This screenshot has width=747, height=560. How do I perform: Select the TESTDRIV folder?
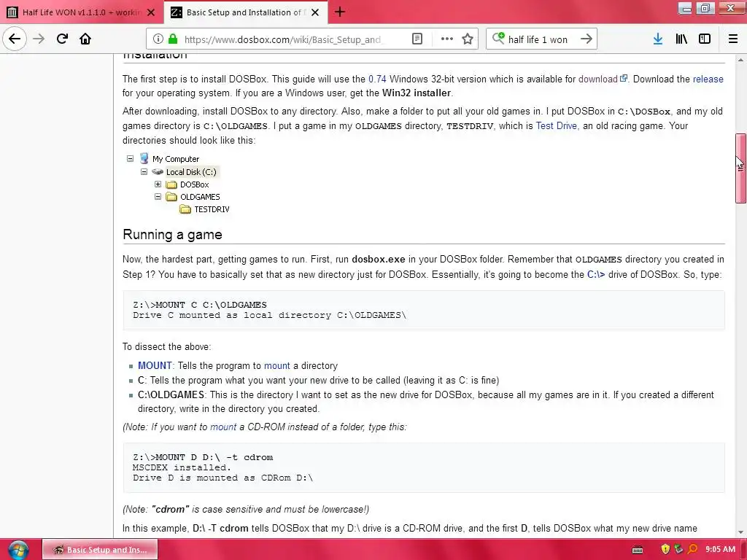[x=212, y=209]
